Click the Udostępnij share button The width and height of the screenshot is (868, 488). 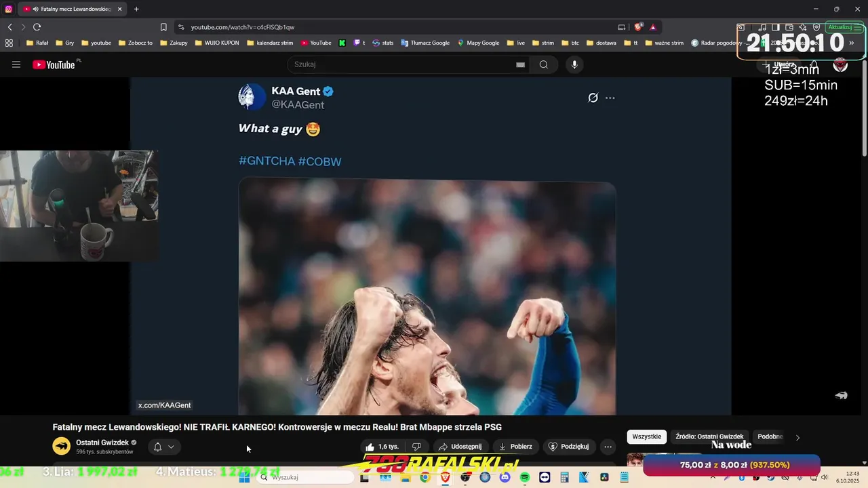[460, 447]
